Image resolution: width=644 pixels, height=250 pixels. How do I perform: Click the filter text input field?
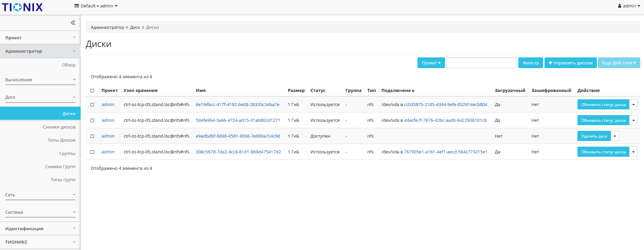coord(481,63)
